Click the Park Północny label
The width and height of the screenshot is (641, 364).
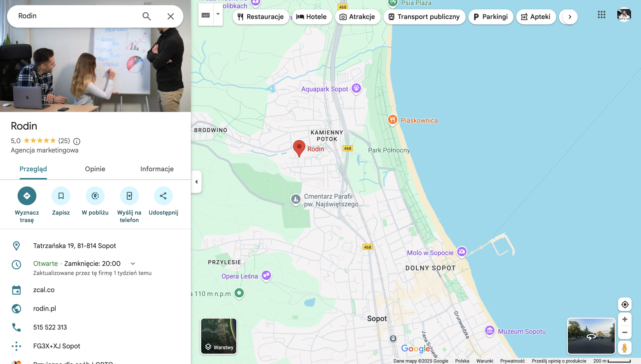[x=389, y=150]
